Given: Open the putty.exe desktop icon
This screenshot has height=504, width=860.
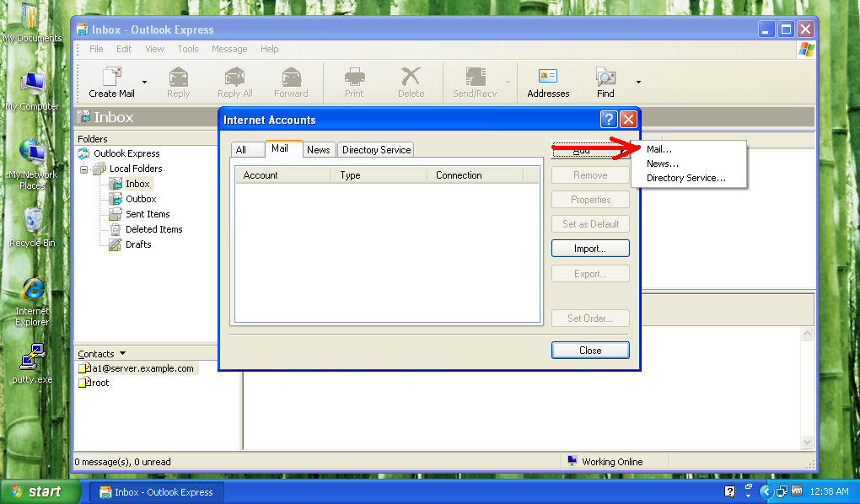Looking at the screenshot, I should click(x=32, y=363).
